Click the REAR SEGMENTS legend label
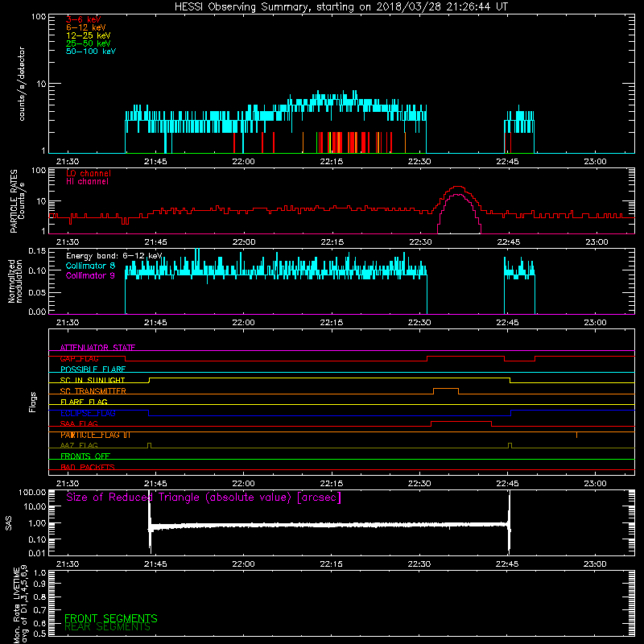Viewport: 644px width, 644px height. click(108, 627)
